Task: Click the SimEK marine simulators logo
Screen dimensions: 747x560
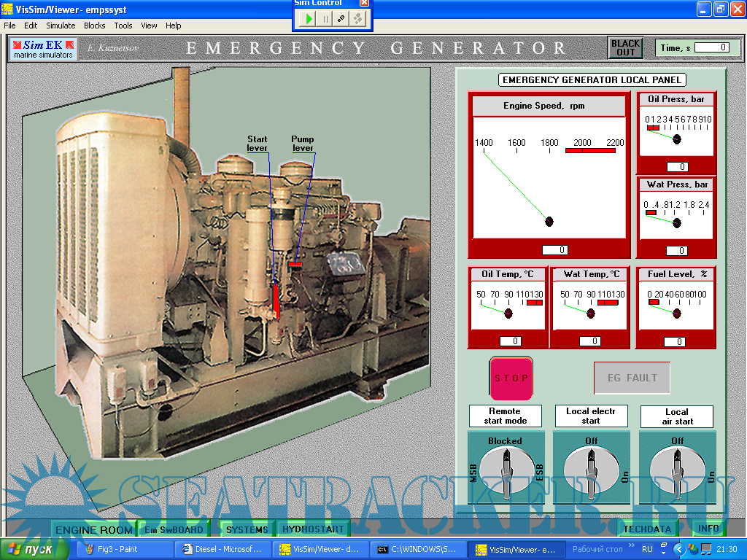Action: click(43, 49)
